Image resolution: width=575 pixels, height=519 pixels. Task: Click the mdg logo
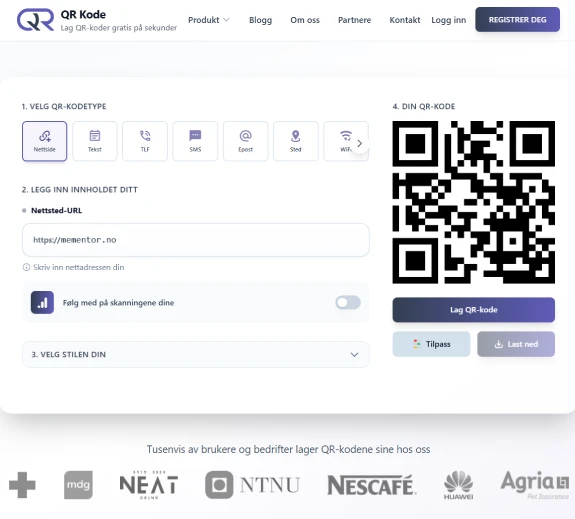click(78, 485)
